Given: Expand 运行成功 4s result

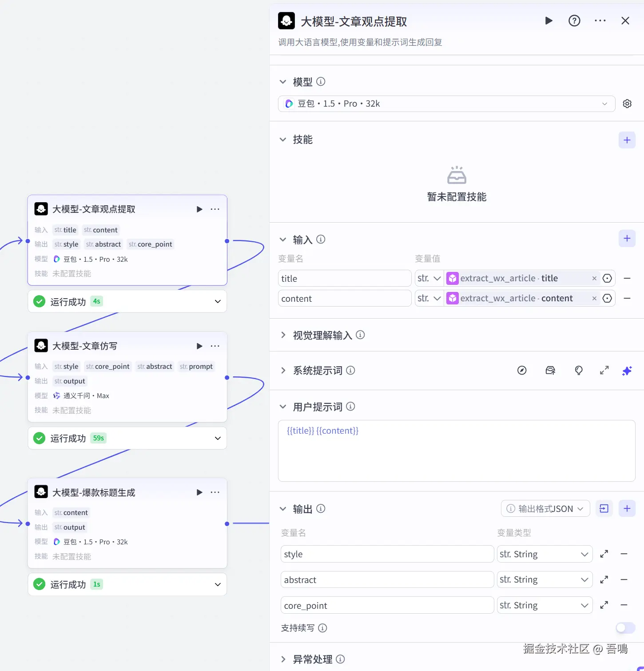Looking at the screenshot, I should (x=218, y=301).
